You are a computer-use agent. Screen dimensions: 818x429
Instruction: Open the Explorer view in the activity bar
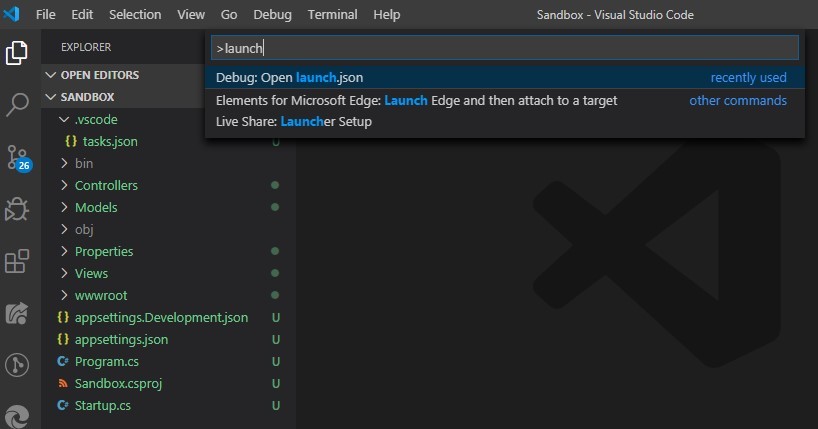[17, 53]
